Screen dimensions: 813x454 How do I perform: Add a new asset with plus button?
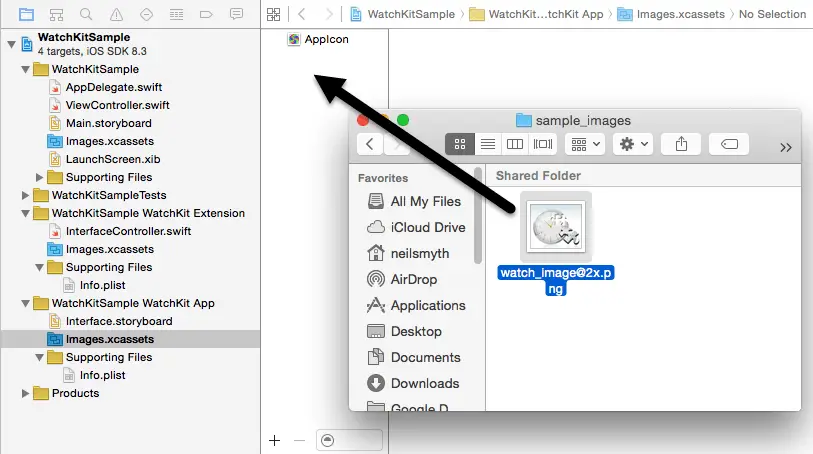[x=275, y=440]
